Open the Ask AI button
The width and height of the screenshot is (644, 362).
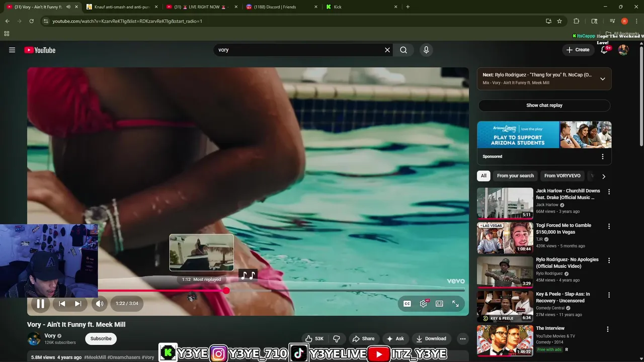[x=395, y=338]
